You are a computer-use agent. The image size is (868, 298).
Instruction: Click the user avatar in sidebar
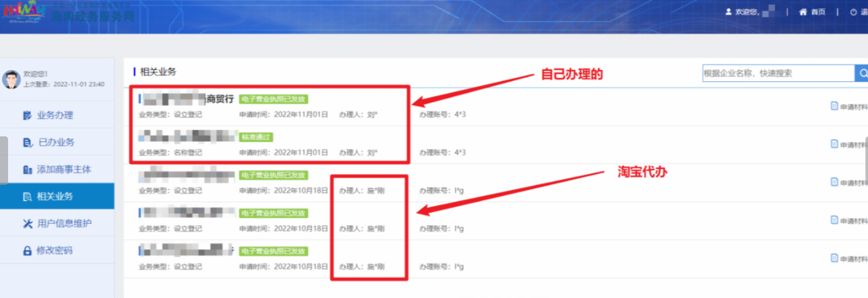coord(11,79)
